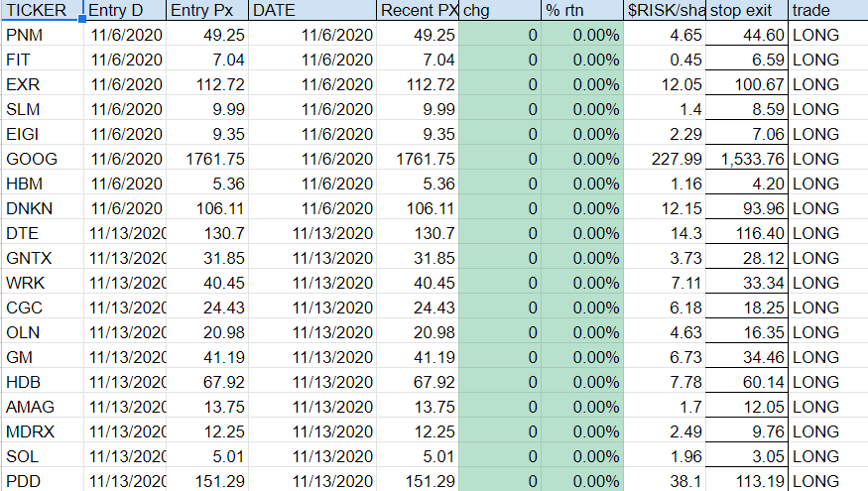Image resolution: width=868 pixels, height=491 pixels.
Task: Click ticker cell MDRX
Action: pyautogui.click(x=42, y=431)
